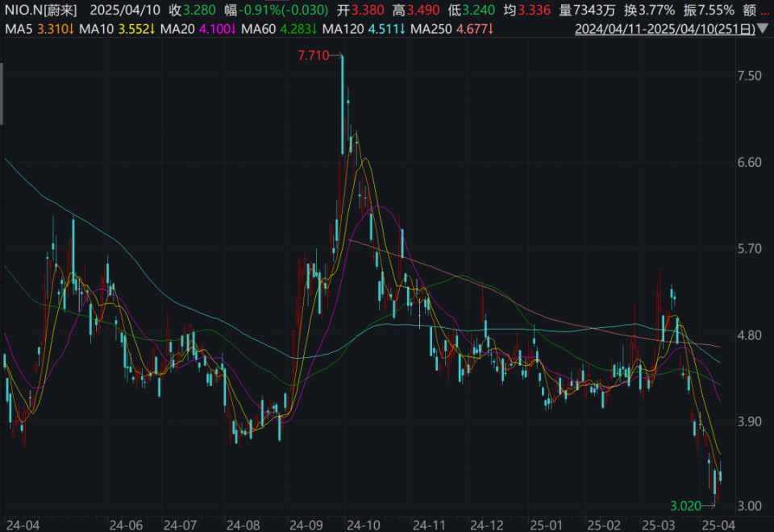Select the MA10 3.552 indicator

tap(117, 29)
